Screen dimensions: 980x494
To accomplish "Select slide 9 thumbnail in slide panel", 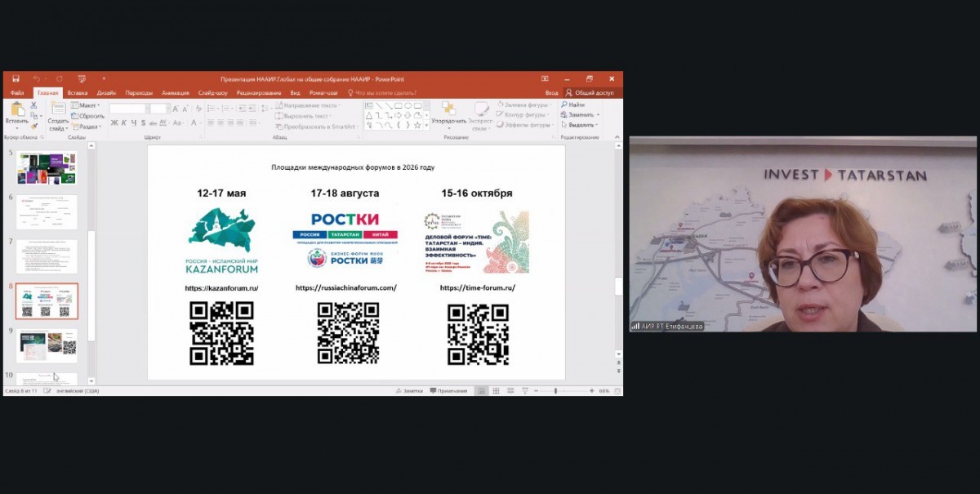I will [47, 346].
